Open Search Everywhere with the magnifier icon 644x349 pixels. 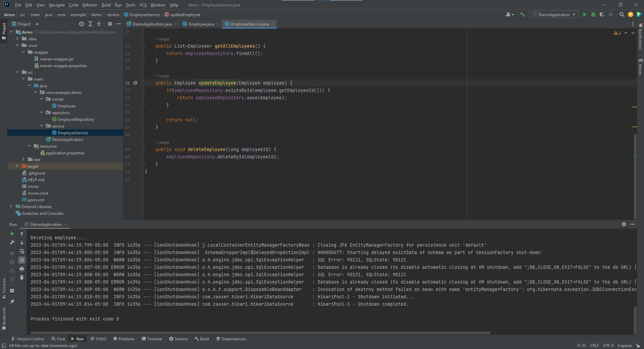[622, 14]
